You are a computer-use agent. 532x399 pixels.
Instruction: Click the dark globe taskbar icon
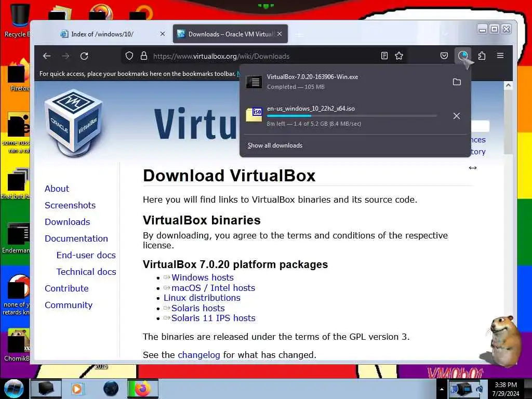(x=111, y=389)
